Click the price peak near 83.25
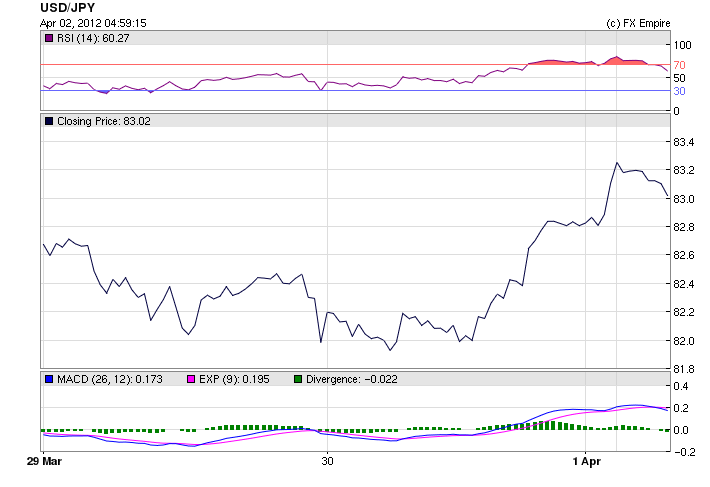 click(617, 162)
